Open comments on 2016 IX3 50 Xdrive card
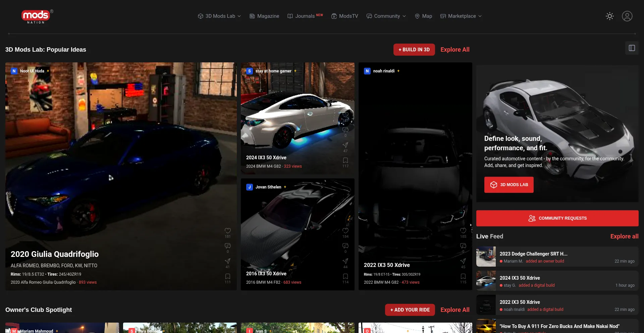Viewport: 644px width, 333px height. (345, 246)
